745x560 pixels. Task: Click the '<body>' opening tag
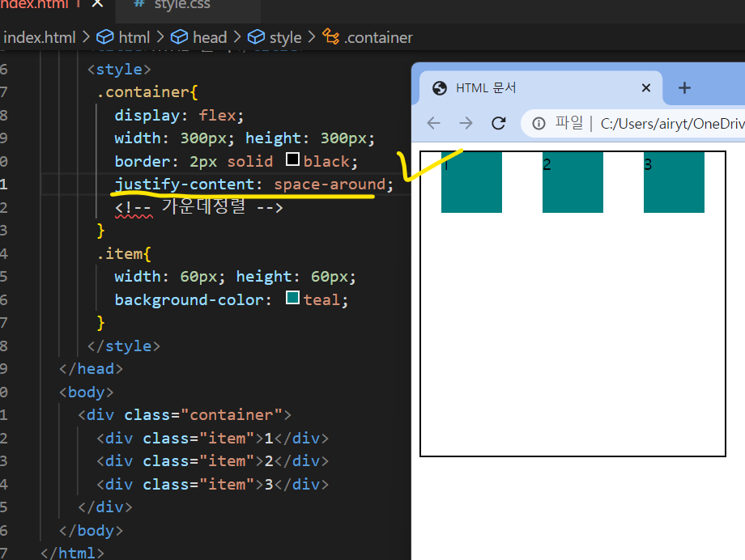tap(86, 392)
